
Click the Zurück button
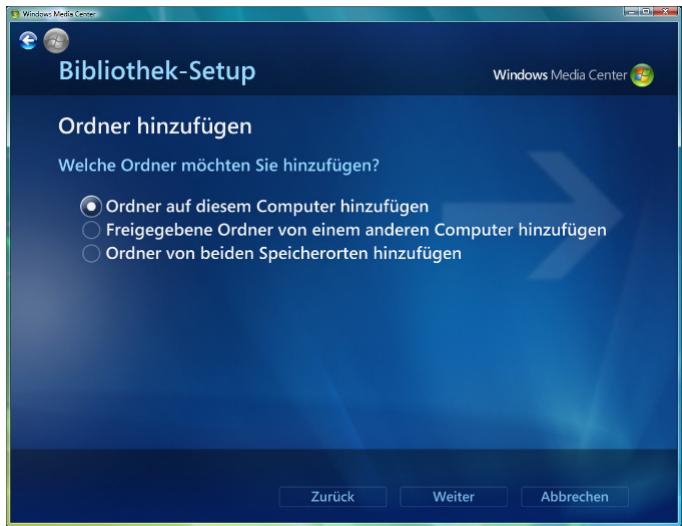click(x=333, y=497)
